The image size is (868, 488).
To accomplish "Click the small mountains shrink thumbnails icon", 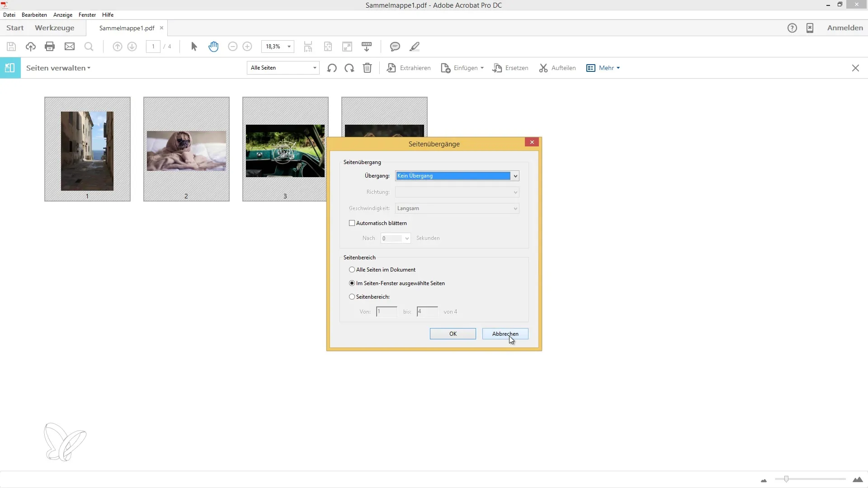I will [x=764, y=480].
